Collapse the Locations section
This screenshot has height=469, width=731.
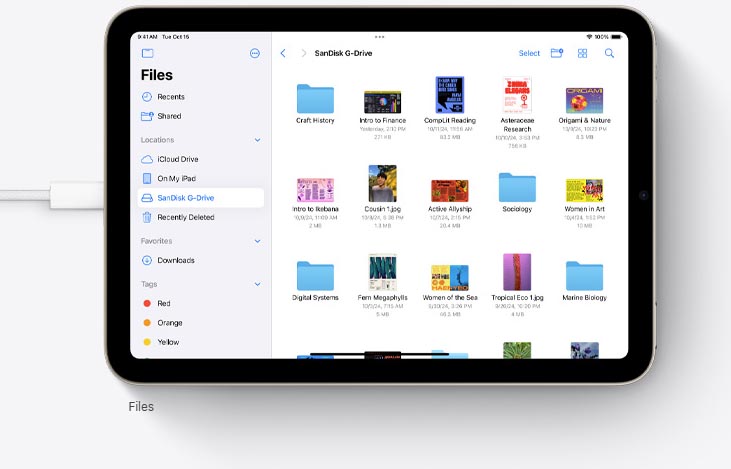coord(257,140)
